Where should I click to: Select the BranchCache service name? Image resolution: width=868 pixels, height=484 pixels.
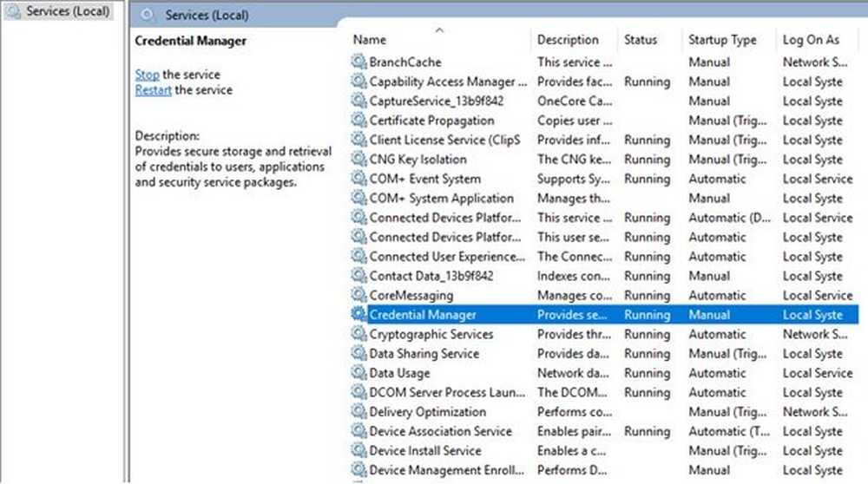point(405,62)
